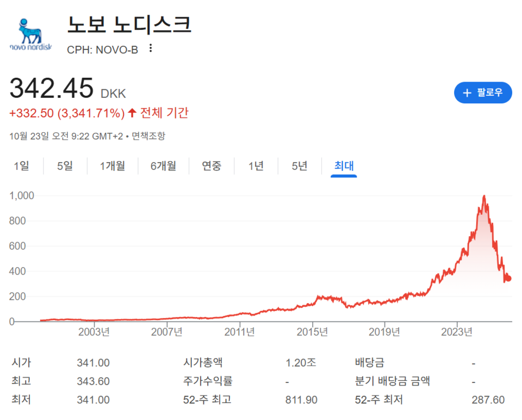This screenshot has width=522, height=420.
Task: Click the plus icon inside the follow button
Action: pyautogui.click(x=467, y=92)
